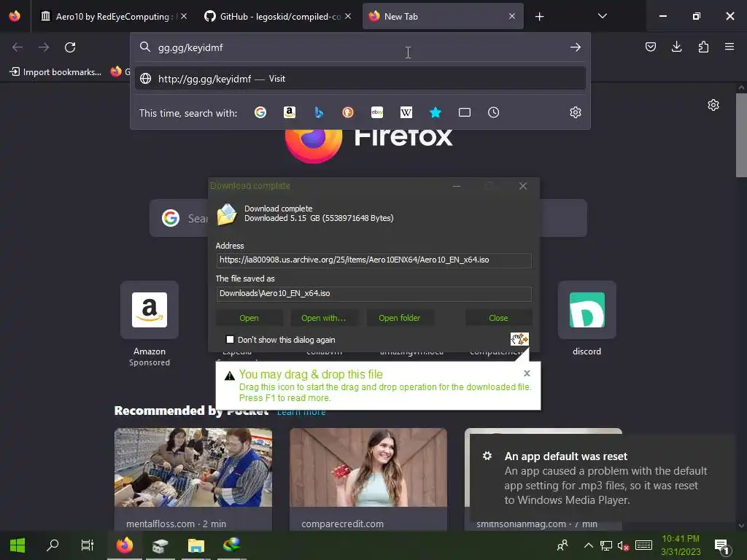Search with Amazon in the address bar
This screenshot has width=747, height=560.
coord(289,112)
